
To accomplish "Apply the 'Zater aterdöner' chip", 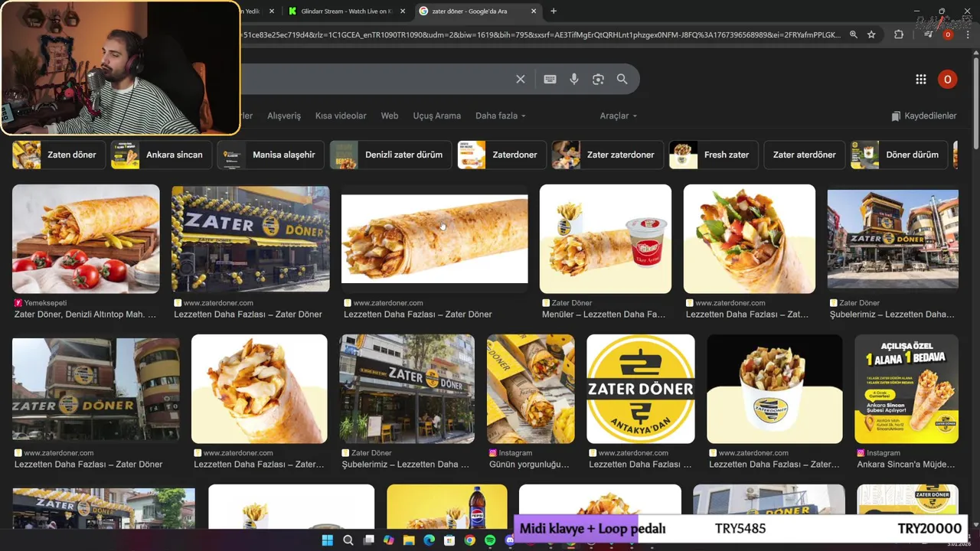I will pos(805,155).
